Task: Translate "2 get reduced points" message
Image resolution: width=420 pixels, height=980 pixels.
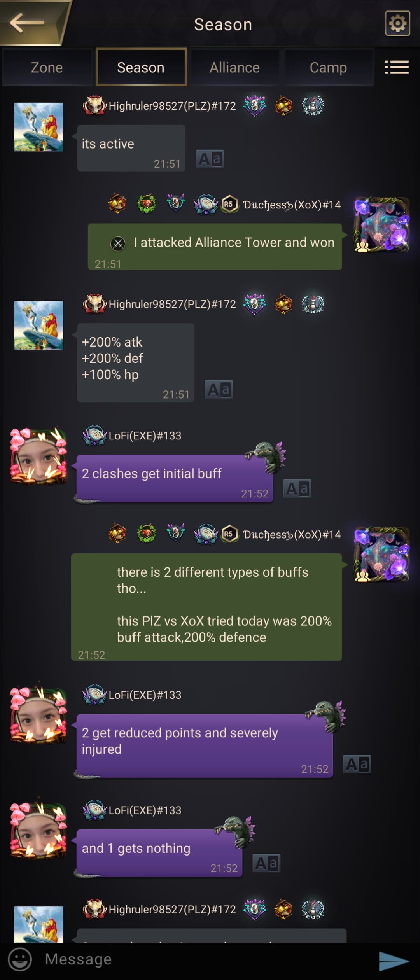Action: [357, 764]
